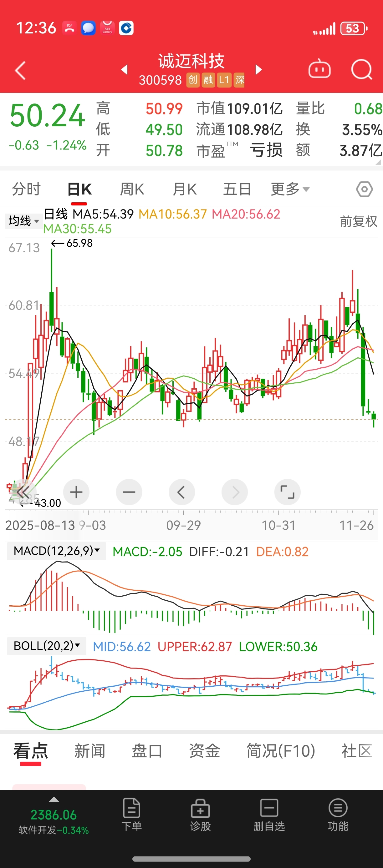Tap the App Gallery notification icon
Screen dimensions: 383x868
pos(107,28)
